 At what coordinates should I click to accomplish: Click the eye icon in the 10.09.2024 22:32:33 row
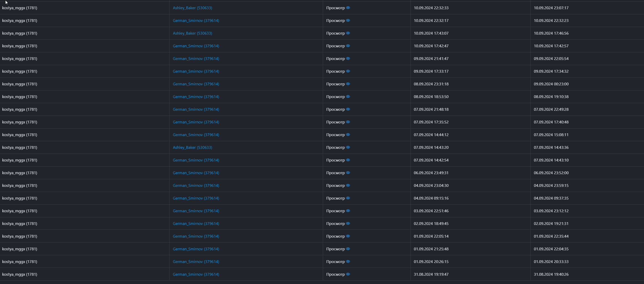click(348, 8)
